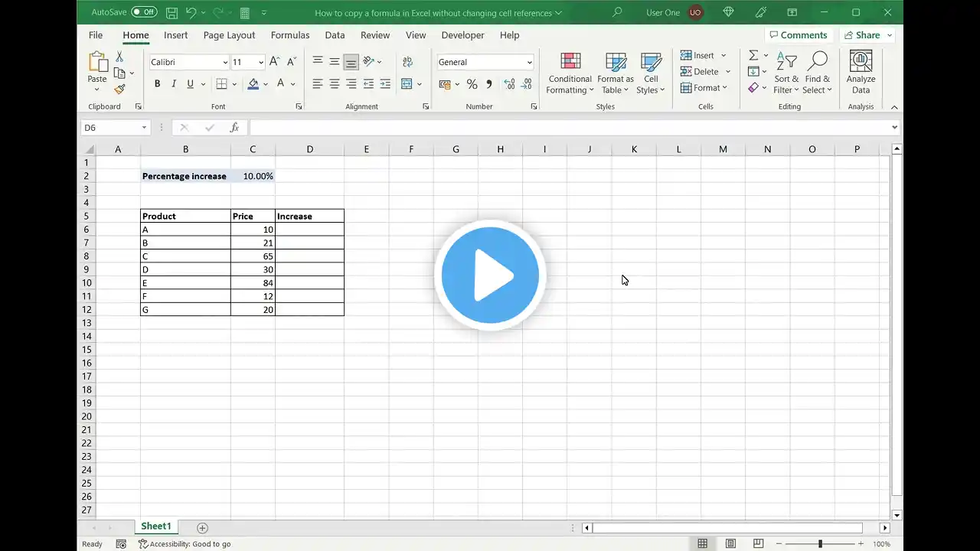Click the Format cells button
The image size is (980, 551).
pos(704,88)
